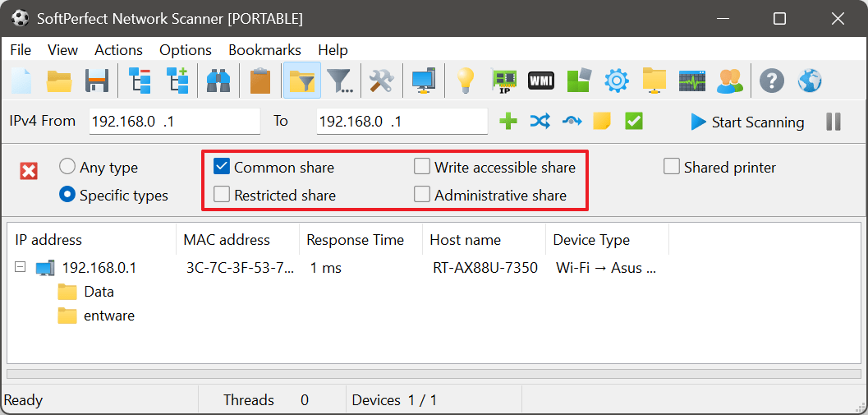The width and height of the screenshot is (868, 415).
Task: Select the Any type radio button
Action: point(68,167)
